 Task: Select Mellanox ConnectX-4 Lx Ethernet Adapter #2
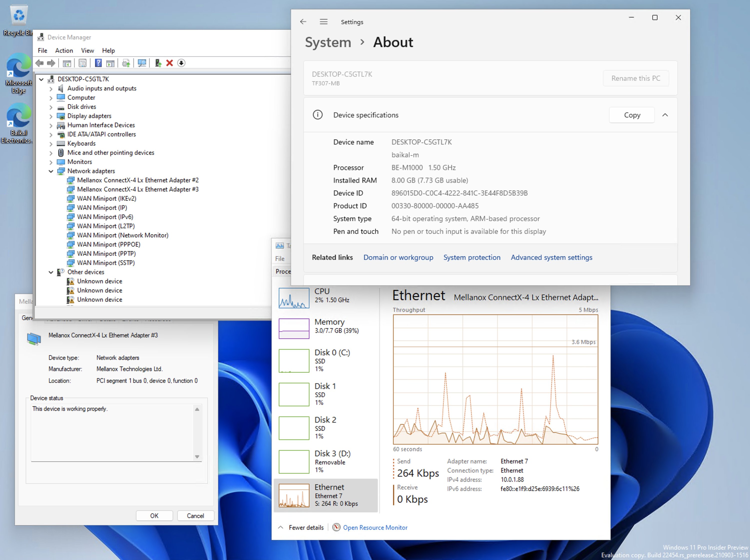coord(138,180)
